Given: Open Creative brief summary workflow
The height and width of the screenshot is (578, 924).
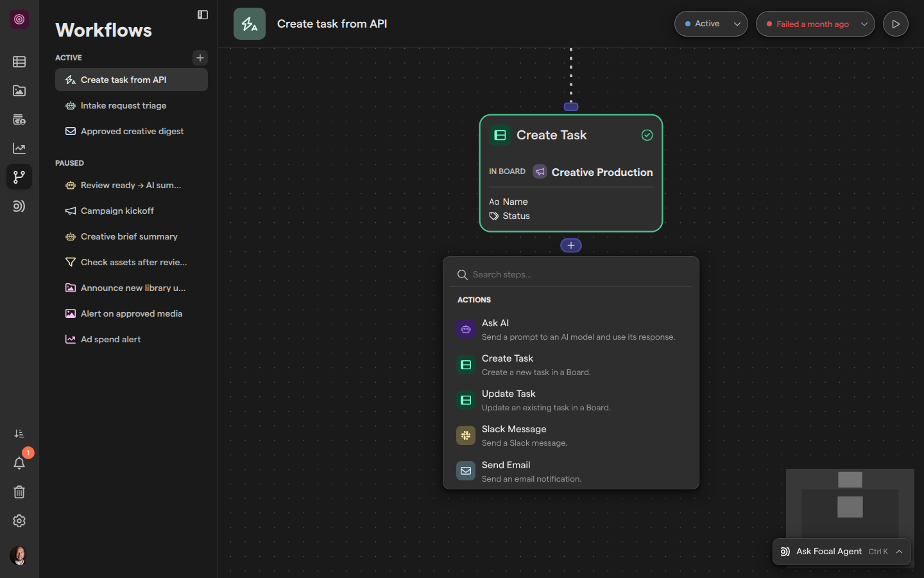Looking at the screenshot, I should coord(132,236).
